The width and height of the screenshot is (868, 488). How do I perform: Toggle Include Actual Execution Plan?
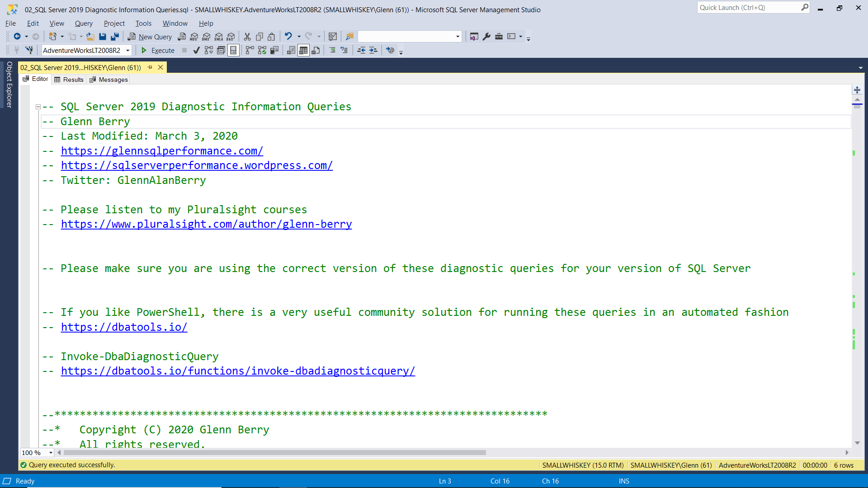250,50
